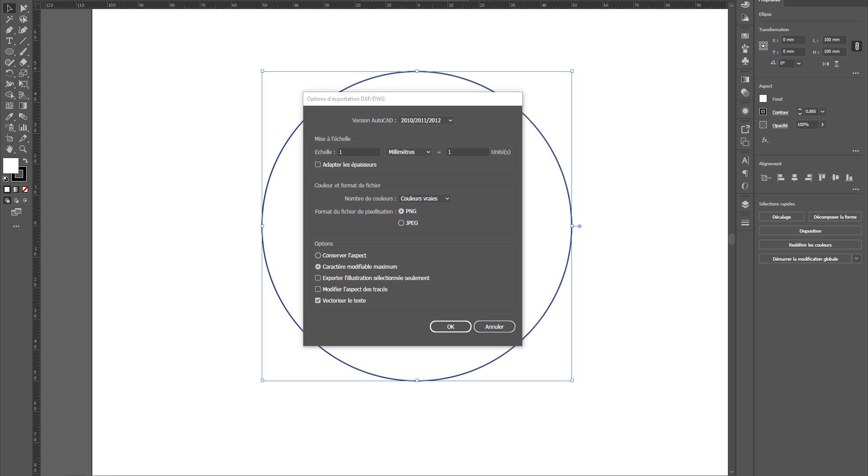Click the Echelle value field

click(x=359, y=152)
